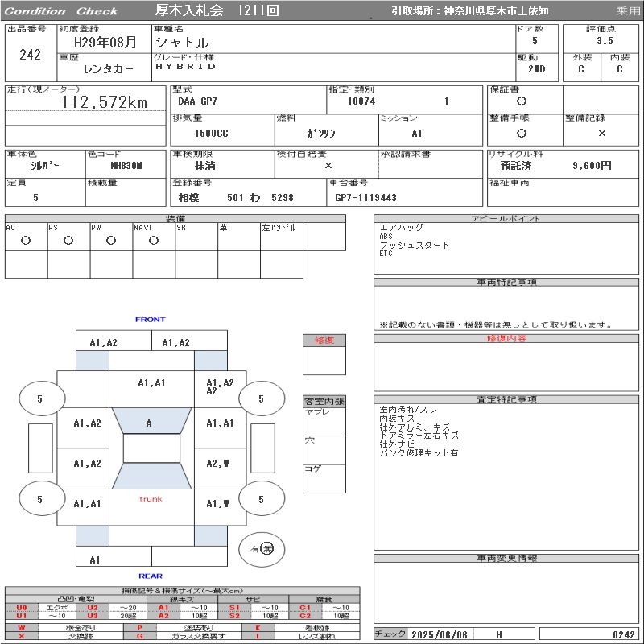
Task: Click the A1,W damage panel on diagram
Action: pyautogui.click(x=218, y=504)
